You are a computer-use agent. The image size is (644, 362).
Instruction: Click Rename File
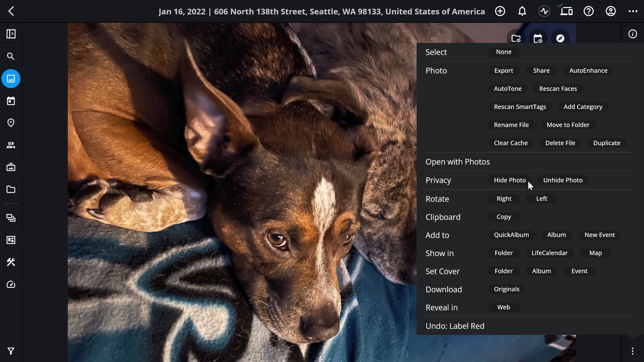(511, 125)
